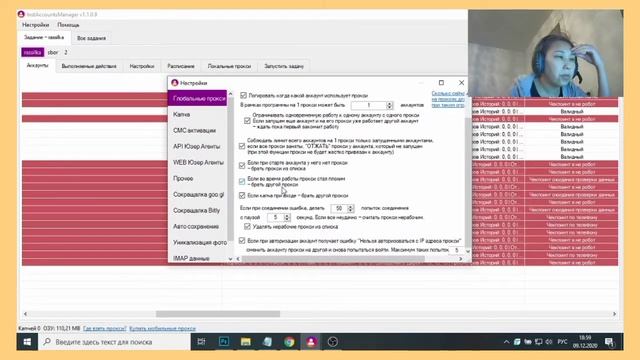Open OBS Studio from the taskbar
640x360 pixels.
[333, 342]
